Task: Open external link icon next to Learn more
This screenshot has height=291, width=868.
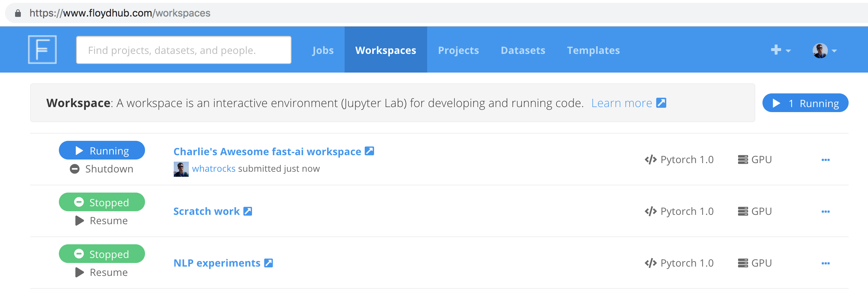Action: pyautogui.click(x=661, y=103)
